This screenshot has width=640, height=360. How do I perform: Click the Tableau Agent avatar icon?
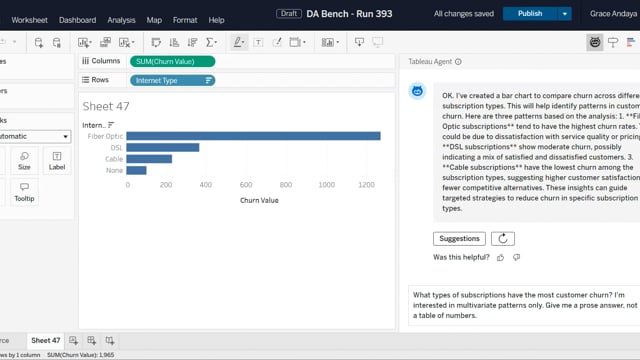417,91
